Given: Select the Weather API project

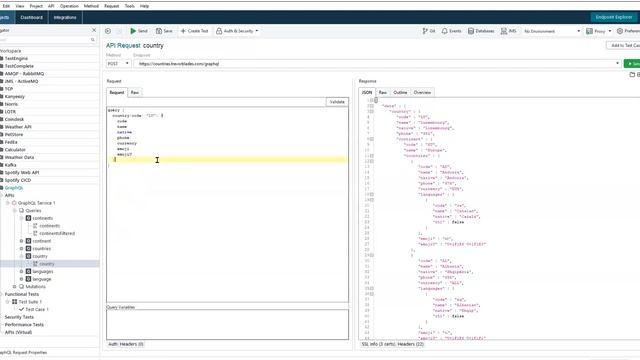Looking at the screenshot, I should pyautogui.click(x=18, y=127).
